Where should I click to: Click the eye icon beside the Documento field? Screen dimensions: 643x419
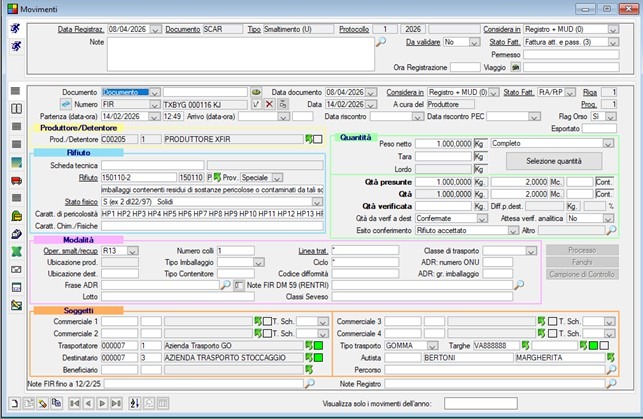coord(256,92)
